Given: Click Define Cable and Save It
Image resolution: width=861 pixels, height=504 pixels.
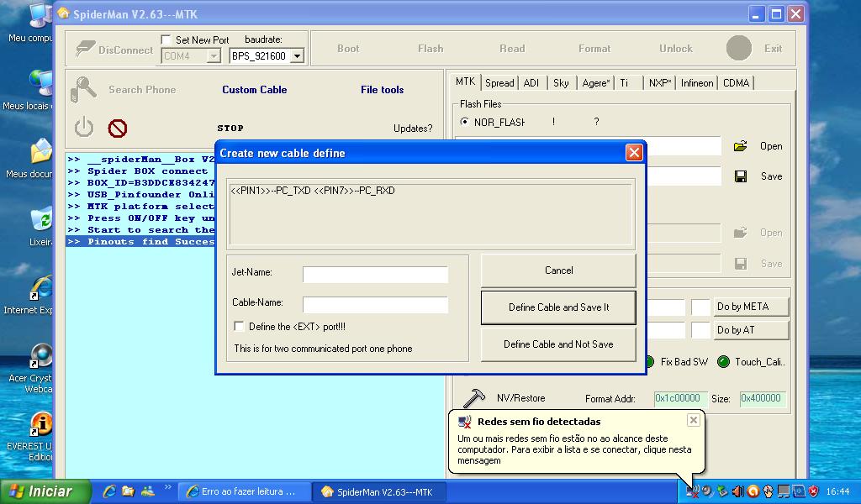Looking at the screenshot, I should click(558, 307).
